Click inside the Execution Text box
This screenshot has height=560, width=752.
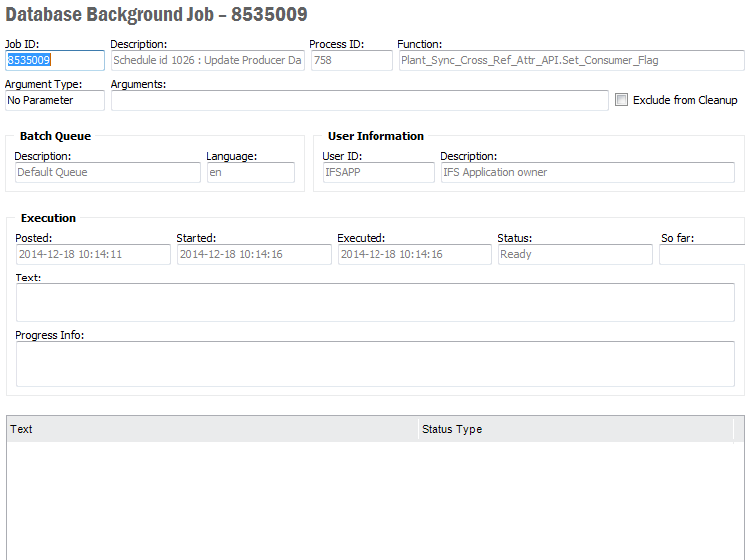coord(375,303)
